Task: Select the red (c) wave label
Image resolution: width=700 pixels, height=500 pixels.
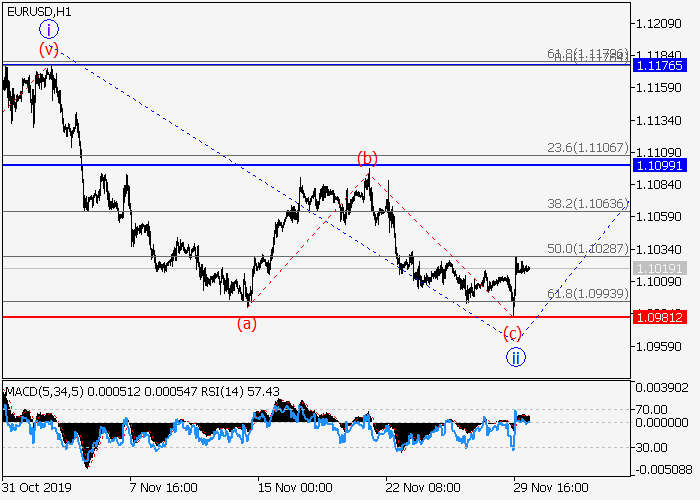Action: coord(512,334)
